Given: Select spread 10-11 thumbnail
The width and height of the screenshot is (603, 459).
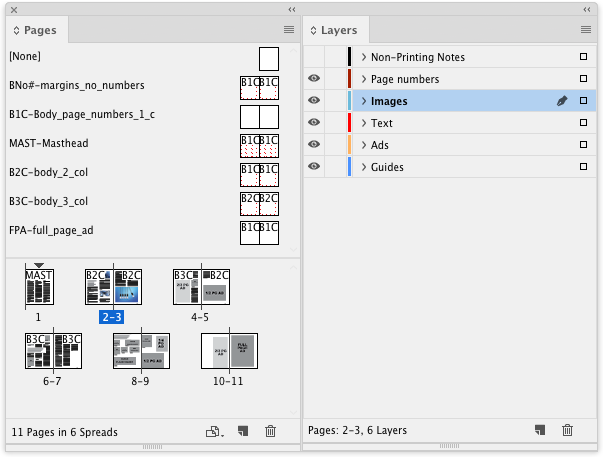Looking at the screenshot, I should tap(230, 351).
